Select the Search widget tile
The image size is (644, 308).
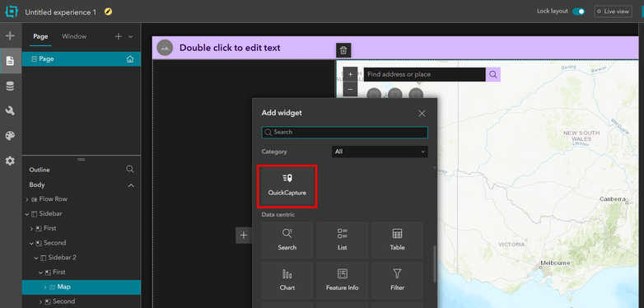[x=287, y=240]
